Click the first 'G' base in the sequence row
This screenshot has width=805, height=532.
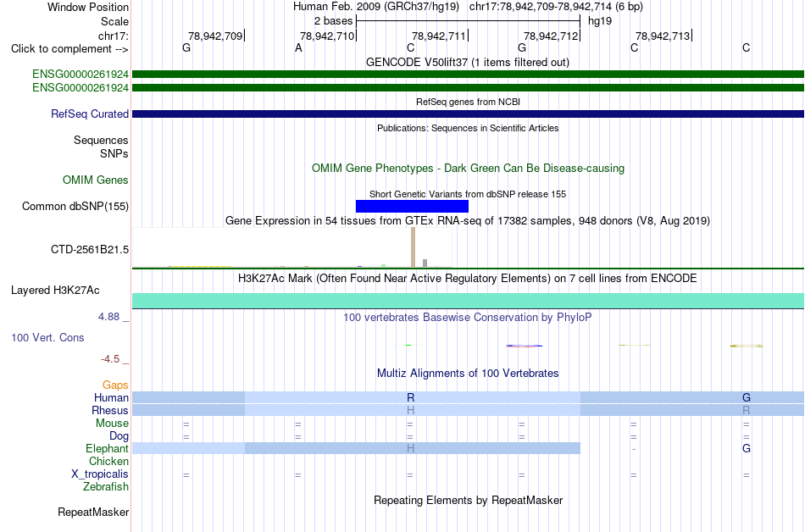(186, 47)
